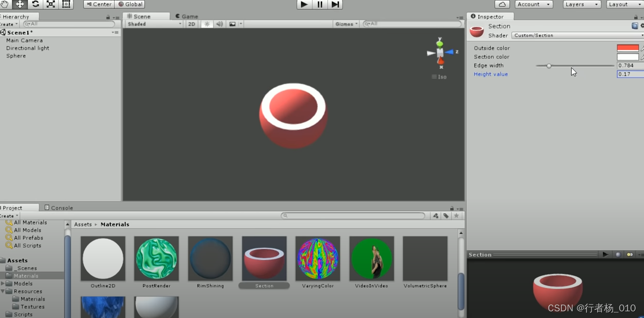The image size is (644, 318).
Task: Select the Hand tool in toolbar
Action: coord(5,4)
